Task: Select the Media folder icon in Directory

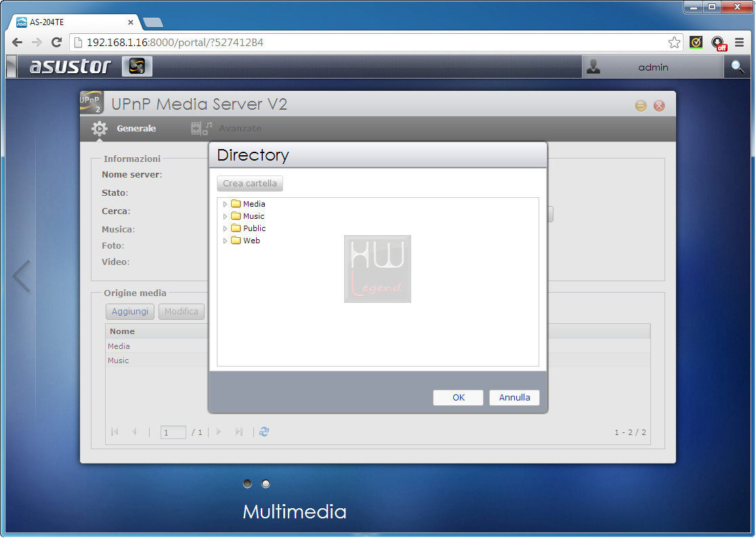Action: pyautogui.click(x=236, y=203)
